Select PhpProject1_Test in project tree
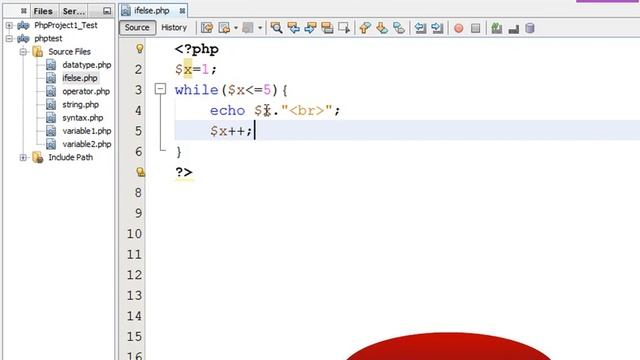This screenshot has height=360, width=640. (x=66, y=25)
